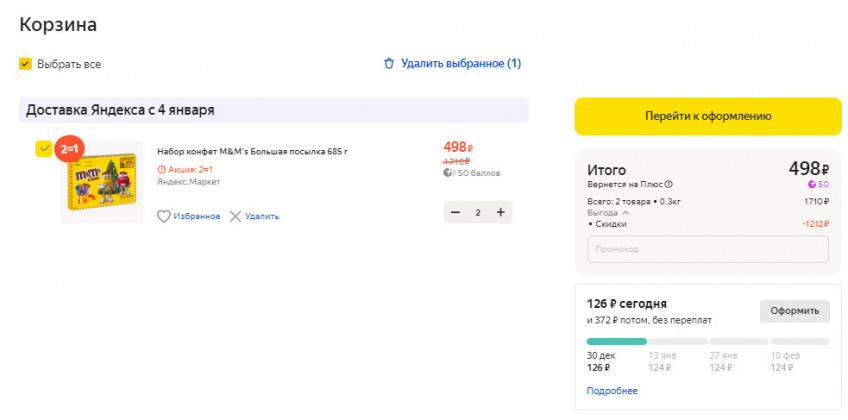The width and height of the screenshot is (848, 420).
Task: Click the trash icon to delete selected items
Action: 389,64
